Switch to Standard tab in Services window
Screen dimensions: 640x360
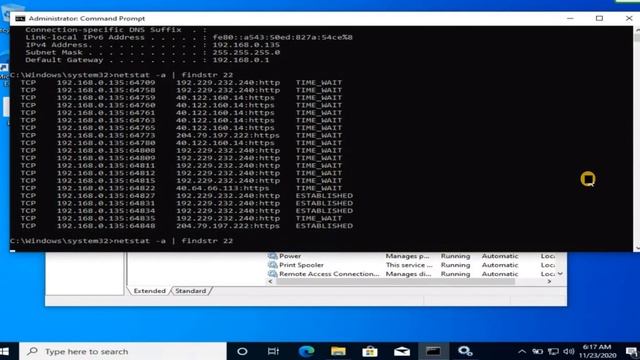[x=191, y=291]
